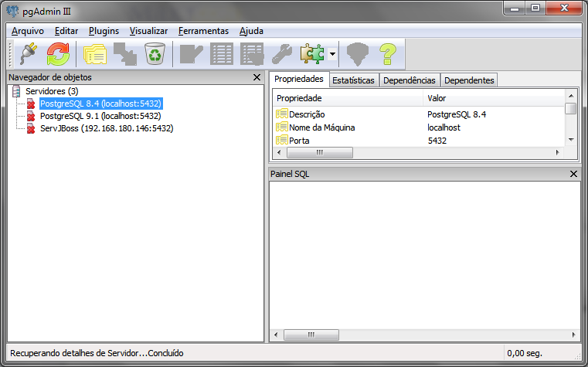Image resolution: width=588 pixels, height=367 pixels.
Task: Click the Add server connection plug icon
Action: 29,54
